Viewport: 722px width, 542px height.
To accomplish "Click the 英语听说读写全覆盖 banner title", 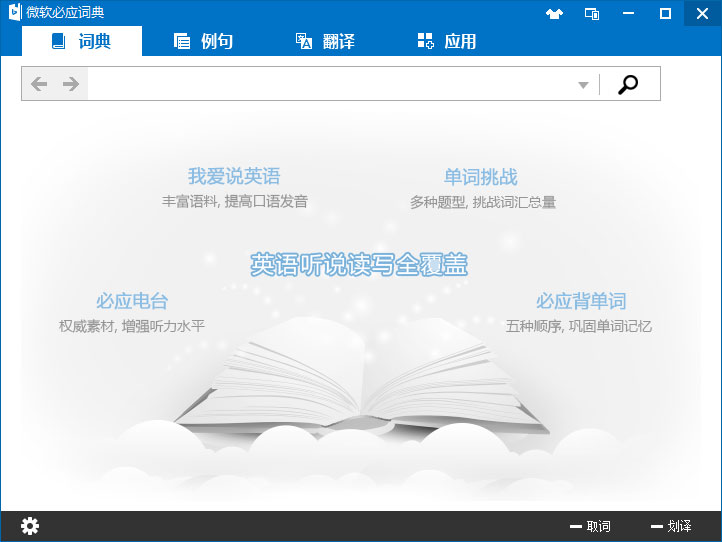I will pos(359,265).
